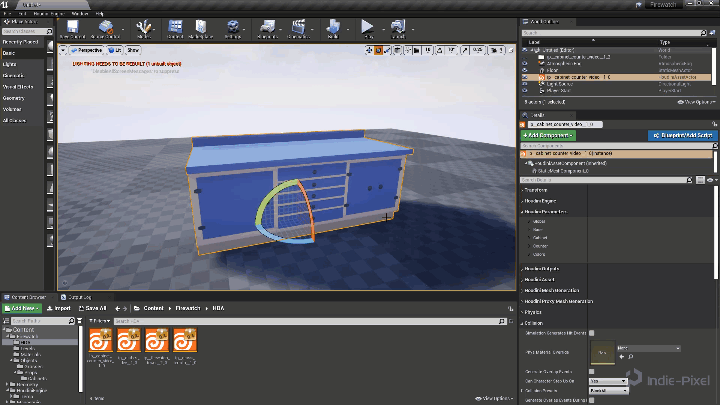Open the Perspective view mode menu
This screenshot has height=405, width=720.
click(86, 50)
